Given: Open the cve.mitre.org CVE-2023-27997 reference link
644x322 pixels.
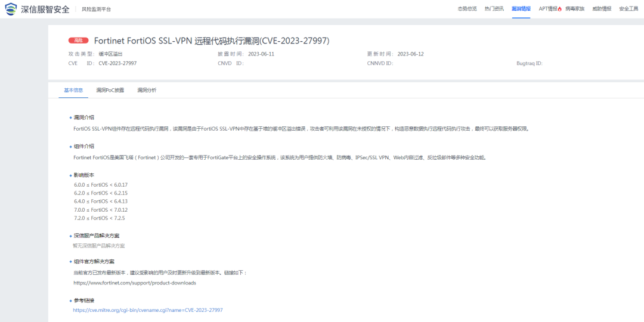Looking at the screenshot, I should (148, 310).
